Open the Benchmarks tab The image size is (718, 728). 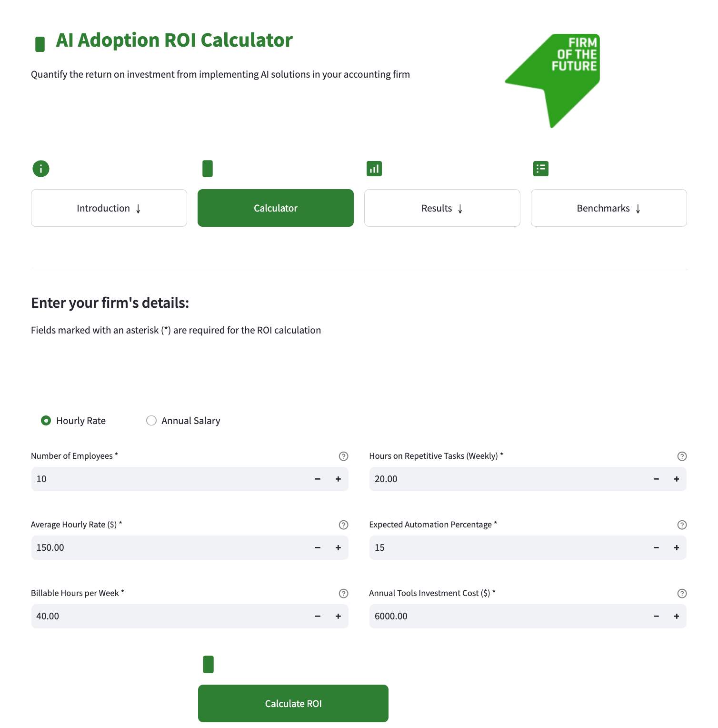(x=608, y=208)
